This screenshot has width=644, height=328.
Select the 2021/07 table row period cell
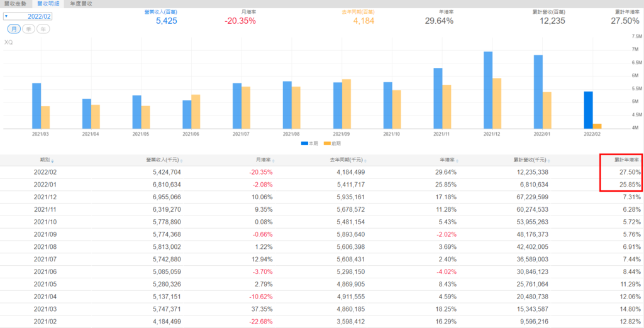45,260
